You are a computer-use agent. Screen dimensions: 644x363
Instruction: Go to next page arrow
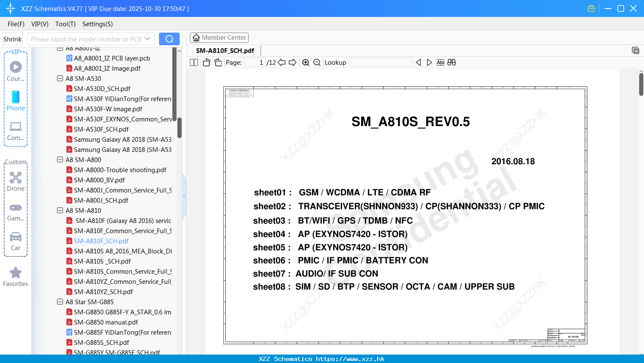[x=293, y=63]
